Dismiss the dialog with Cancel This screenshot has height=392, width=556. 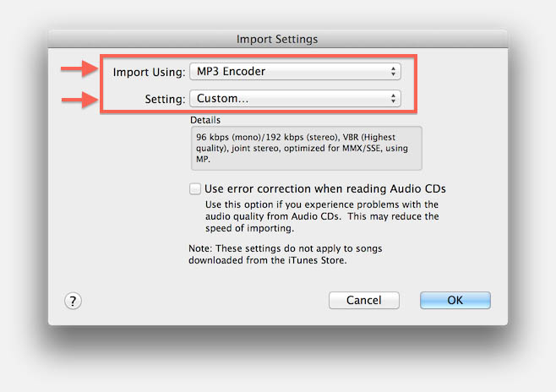pos(364,301)
